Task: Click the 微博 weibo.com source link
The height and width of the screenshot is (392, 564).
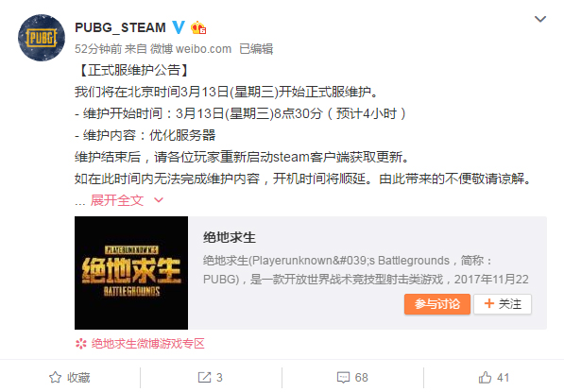Action: point(191,49)
